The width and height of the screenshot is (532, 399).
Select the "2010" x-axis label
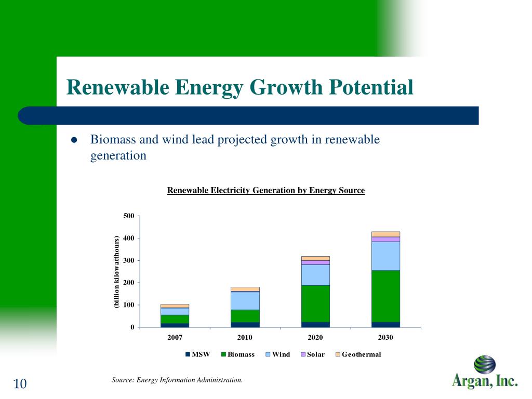pos(245,338)
